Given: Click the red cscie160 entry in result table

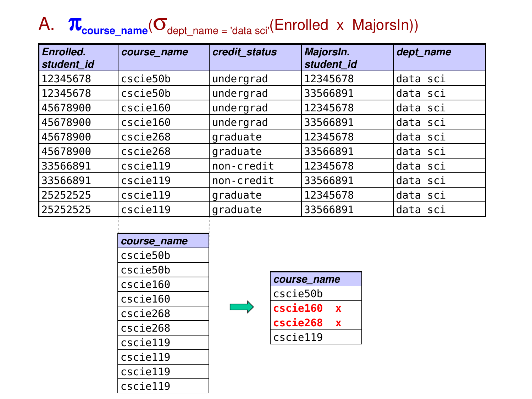Looking at the screenshot, I should tap(298, 309).
